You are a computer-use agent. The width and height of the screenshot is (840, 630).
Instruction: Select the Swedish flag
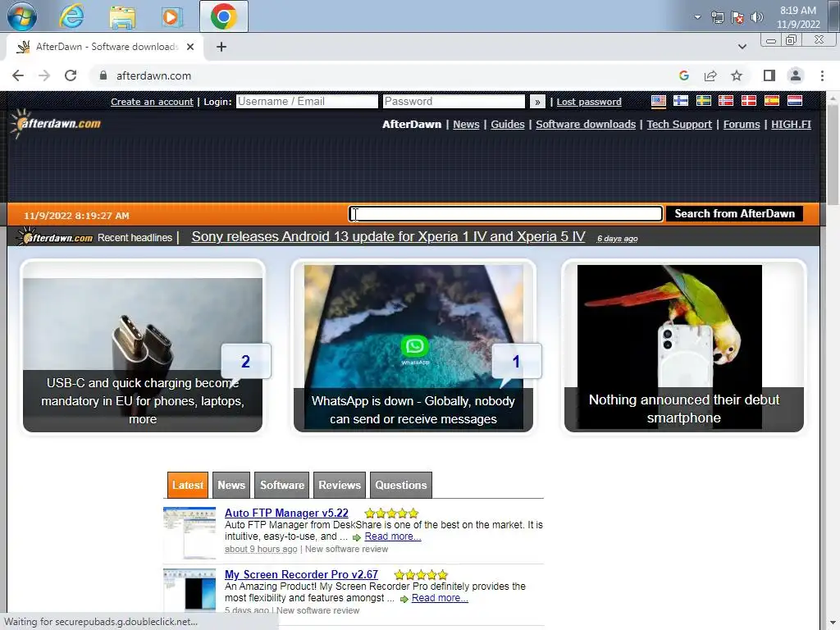tap(703, 101)
